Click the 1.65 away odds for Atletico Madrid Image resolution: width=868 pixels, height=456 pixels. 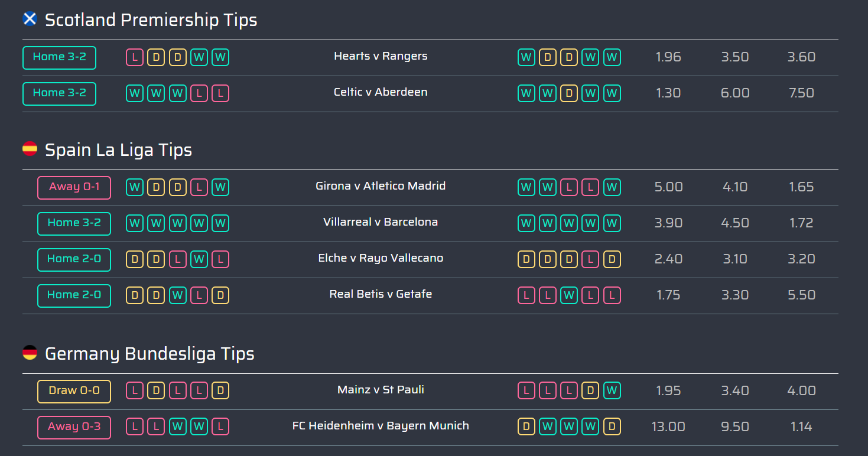tap(801, 187)
